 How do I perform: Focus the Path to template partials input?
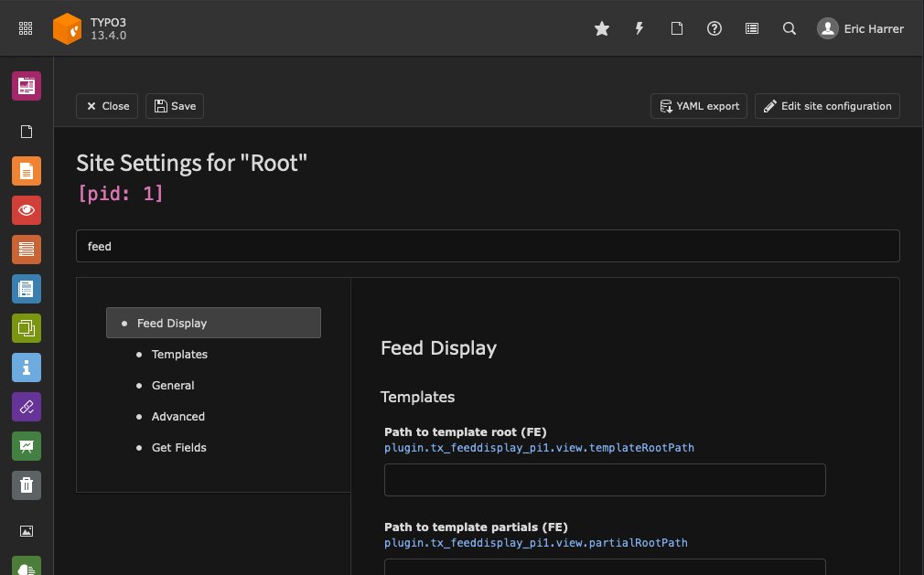pyautogui.click(x=605, y=567)
